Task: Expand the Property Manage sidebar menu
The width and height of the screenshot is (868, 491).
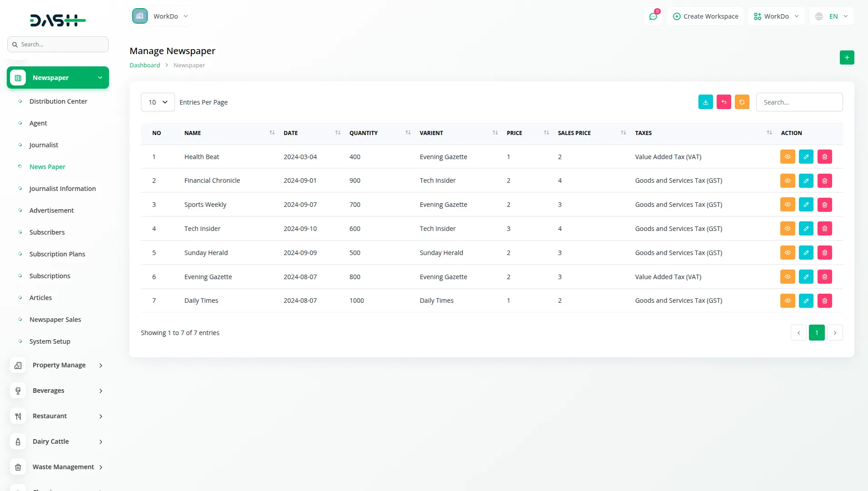Action: click(x=59, y=365)
